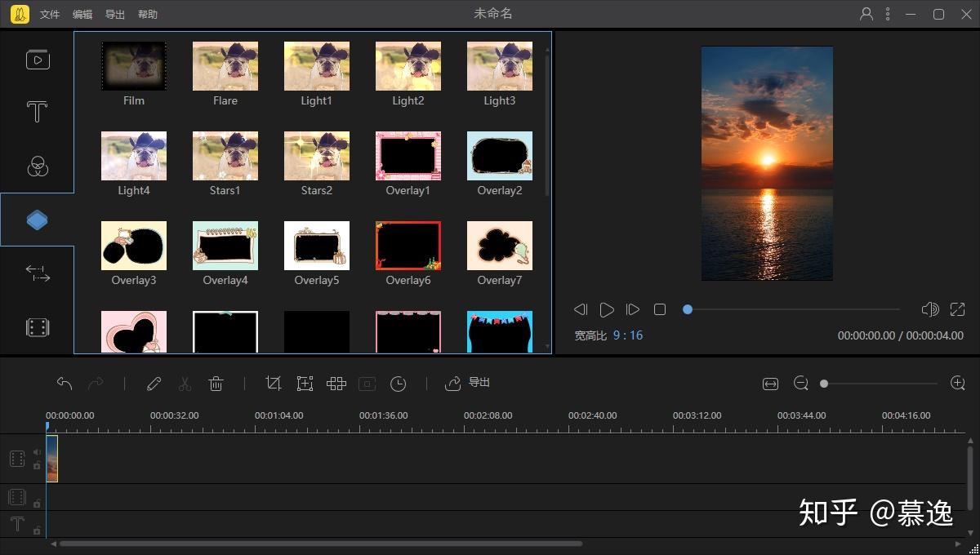Delete the selected clip with trash icon
The width and height of the screenshot is (980, 555).
coord(216,384)
